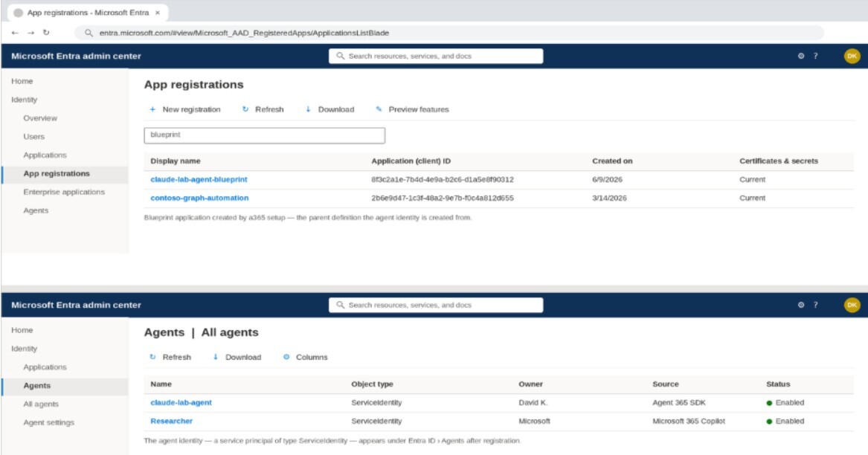Click the Application (client) ID column header

[x=411, y=161]
